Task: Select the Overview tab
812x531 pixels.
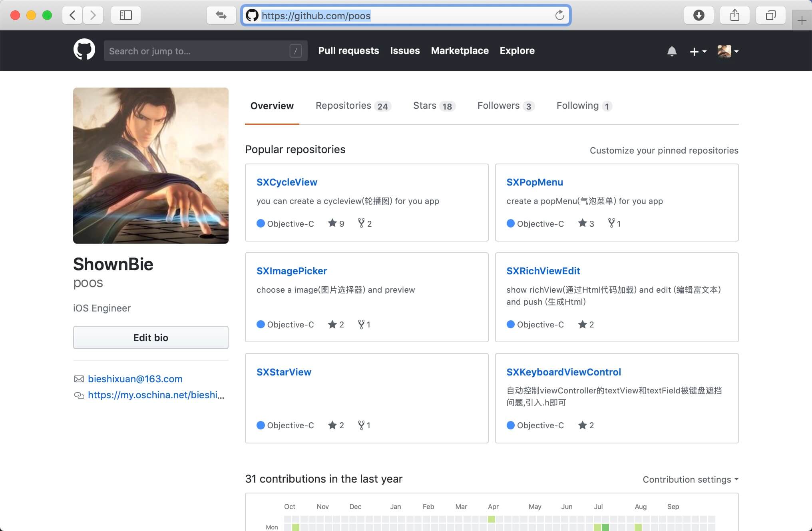Action: 272,106
